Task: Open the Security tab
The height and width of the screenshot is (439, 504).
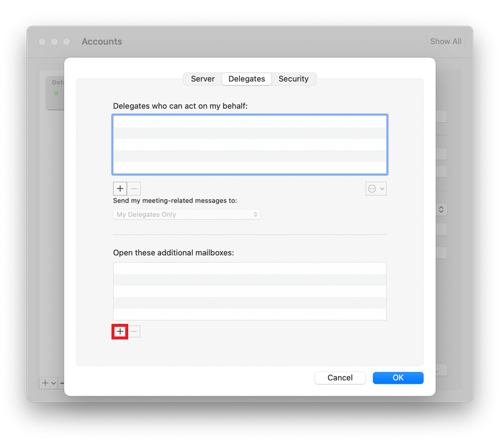Action: coord(293,79)
